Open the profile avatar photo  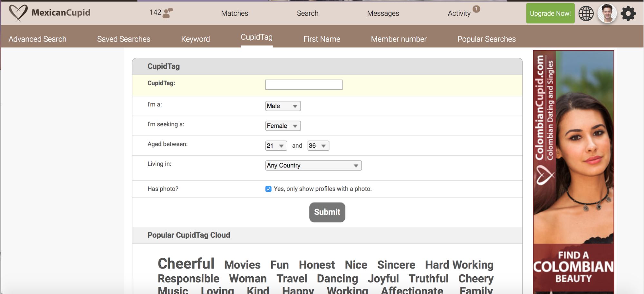click(607, 14)
